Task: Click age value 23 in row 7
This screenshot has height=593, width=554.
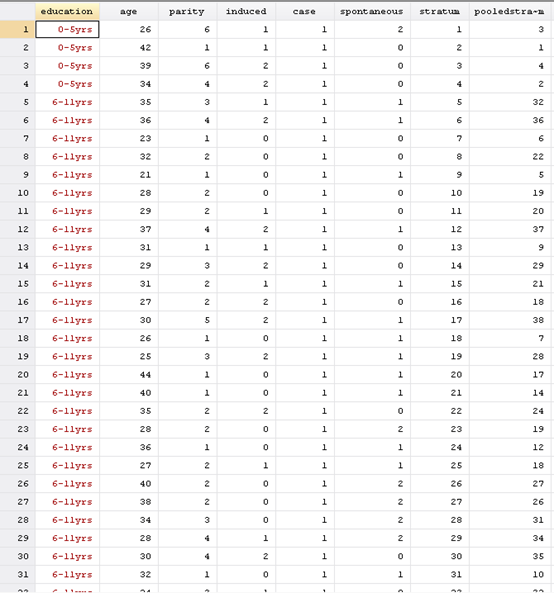Action: pyautogui.click(x=129, y=138)
